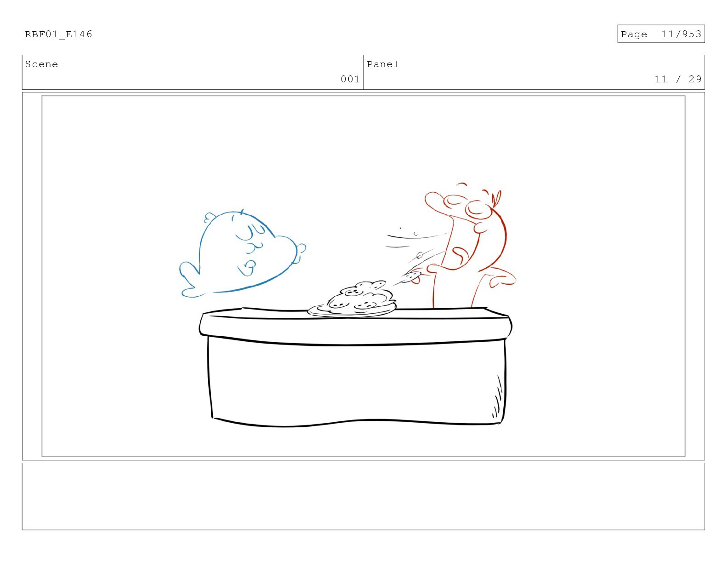Image resolution: width=728 pixels, height=563 pixels.
Task: Click the Scene label
Action: [x=41, y=64]
